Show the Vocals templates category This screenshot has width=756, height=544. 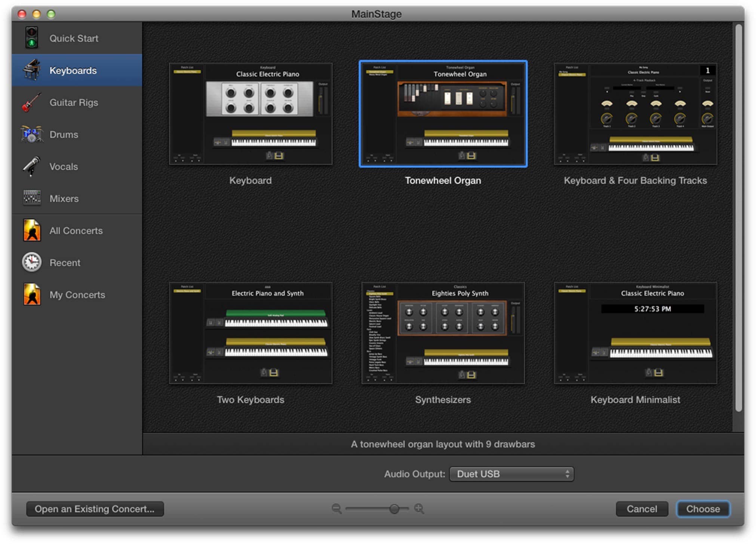[77, 167]
